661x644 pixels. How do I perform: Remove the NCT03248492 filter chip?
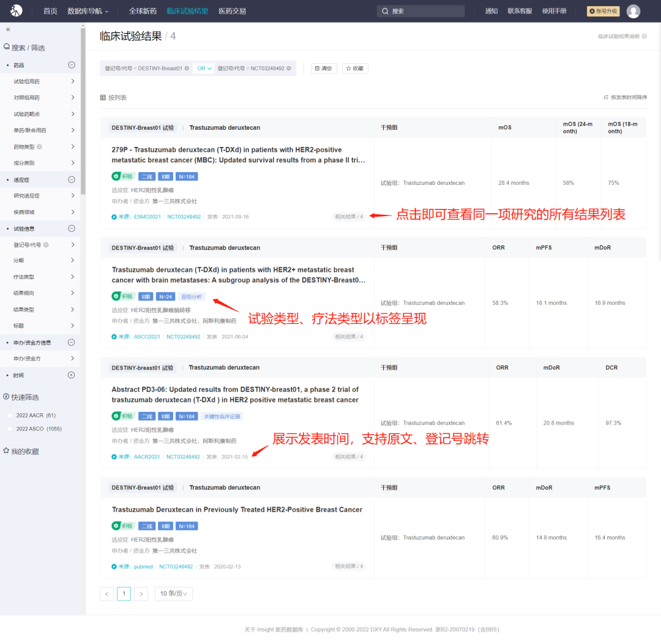click(x=289, y=69)
